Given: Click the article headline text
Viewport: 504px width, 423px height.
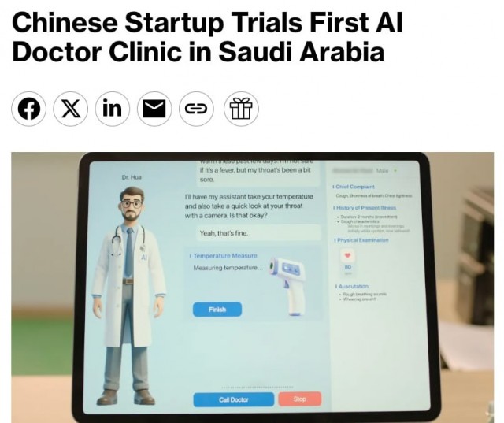Looking at the screenshot, I should pyautogui.click(x=207, y=37).
